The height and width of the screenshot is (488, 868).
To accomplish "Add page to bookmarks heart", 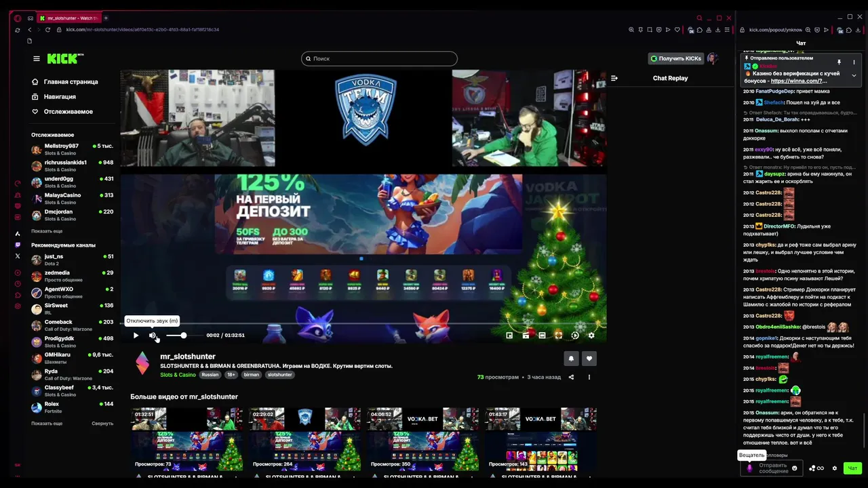I will point(677,30).
